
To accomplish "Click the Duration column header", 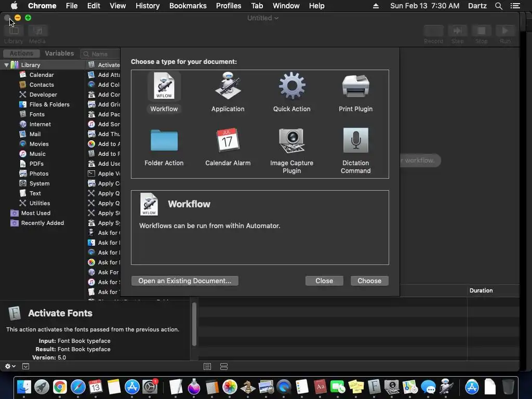I will tap(481, 290).
